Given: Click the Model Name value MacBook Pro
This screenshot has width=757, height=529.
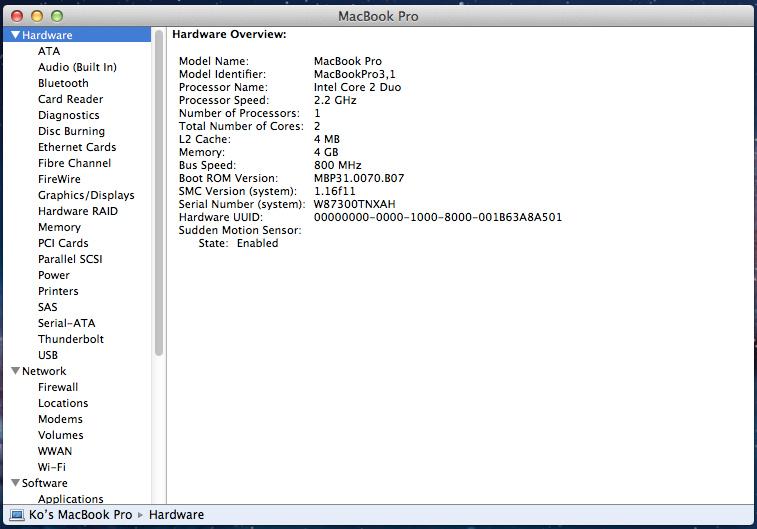Looking at the screenshot, I should pyautogui.click(x=348, y=61).
